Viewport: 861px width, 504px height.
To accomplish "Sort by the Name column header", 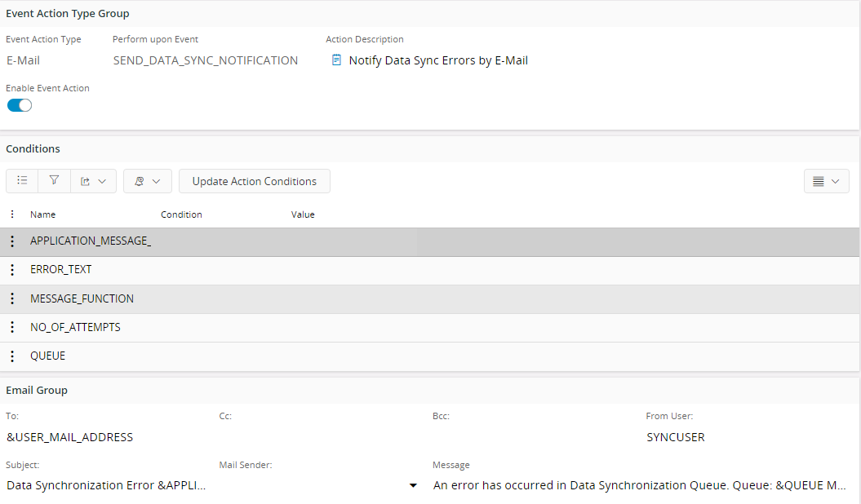I will click(42, 214).
